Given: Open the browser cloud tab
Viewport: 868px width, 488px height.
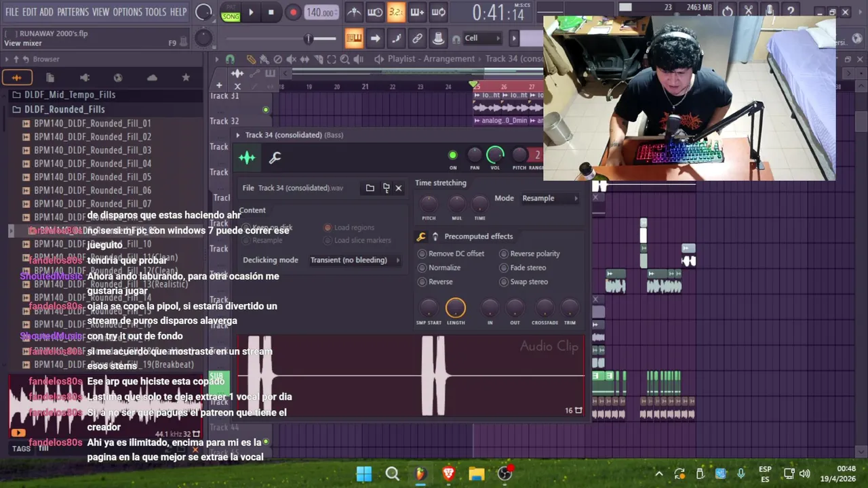Looking at the screenshot, I should (152, 78).
